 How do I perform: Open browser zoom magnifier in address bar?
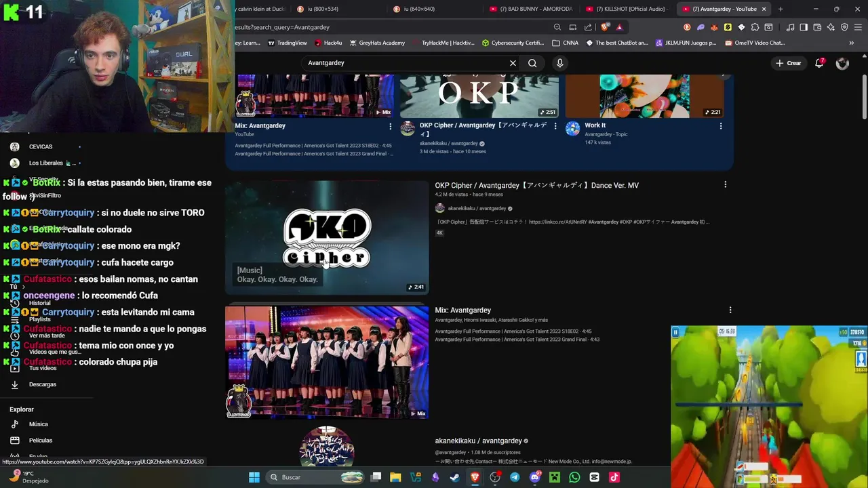557,27
